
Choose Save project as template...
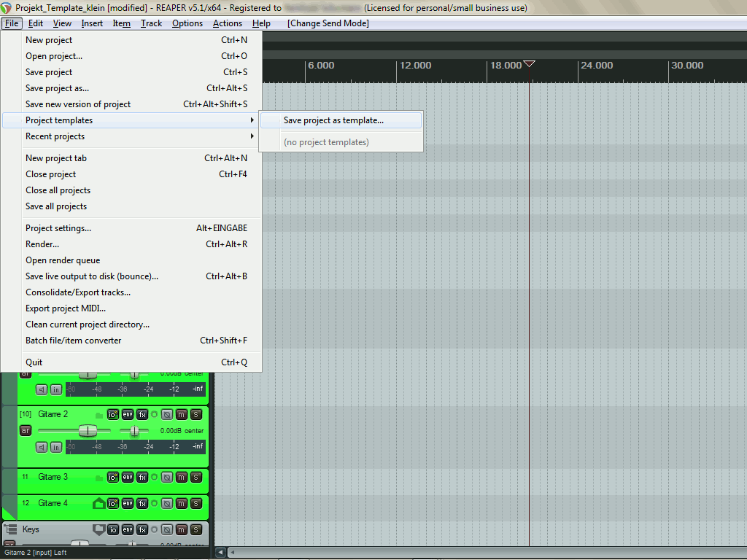341,120
